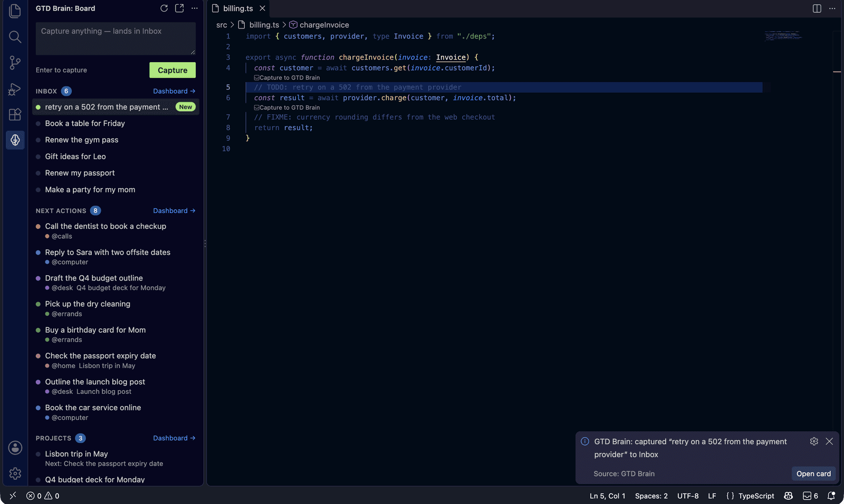The width and height of the screenshot is (844, 504).
Task: Change indentation via Spaces: 2
Action: [x=651, y=496]
